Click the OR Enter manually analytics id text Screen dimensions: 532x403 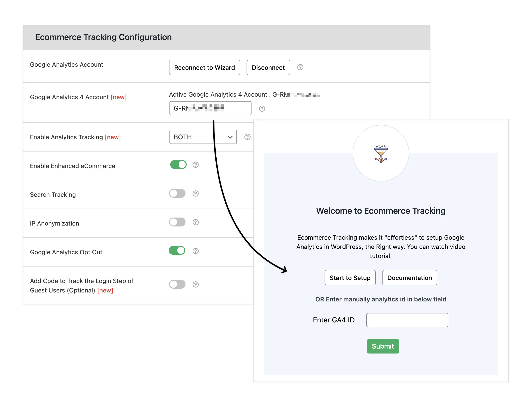381,299
